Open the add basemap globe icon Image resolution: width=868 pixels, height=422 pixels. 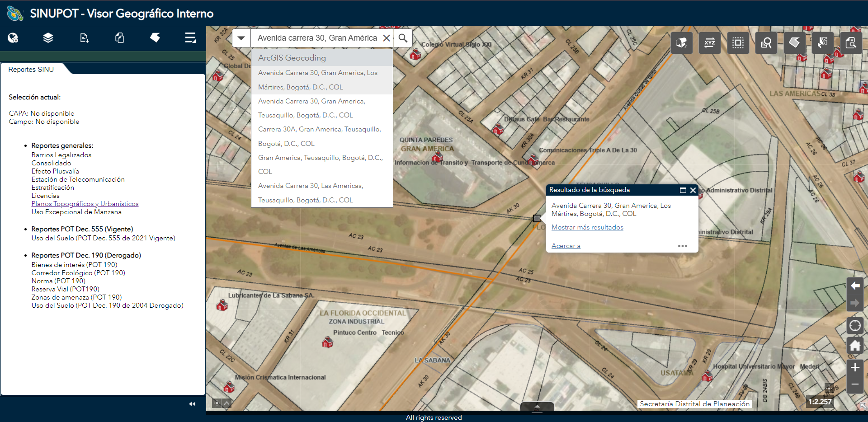pos(13,38)
